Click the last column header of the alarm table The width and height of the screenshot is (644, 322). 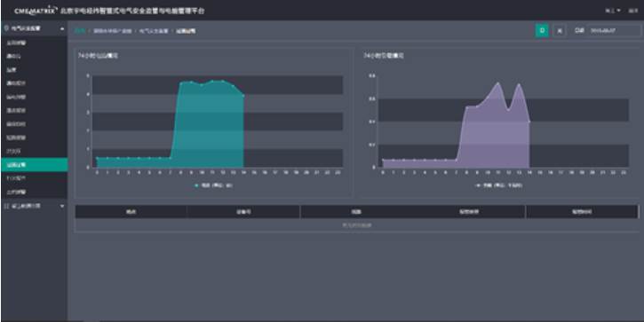582,212
